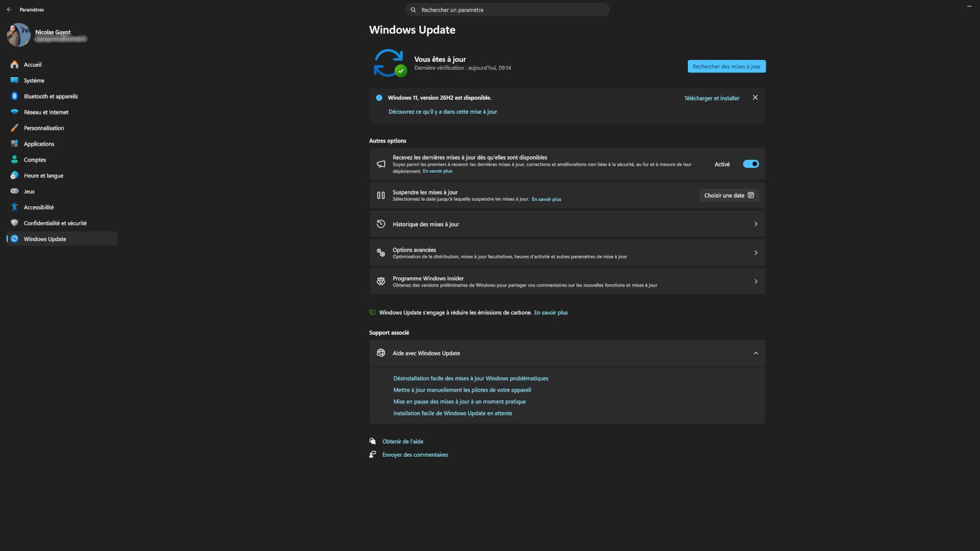
Task: Collapse the Aide avec Windows Update section
Action: pyautogui.click(x=756, y=353)
